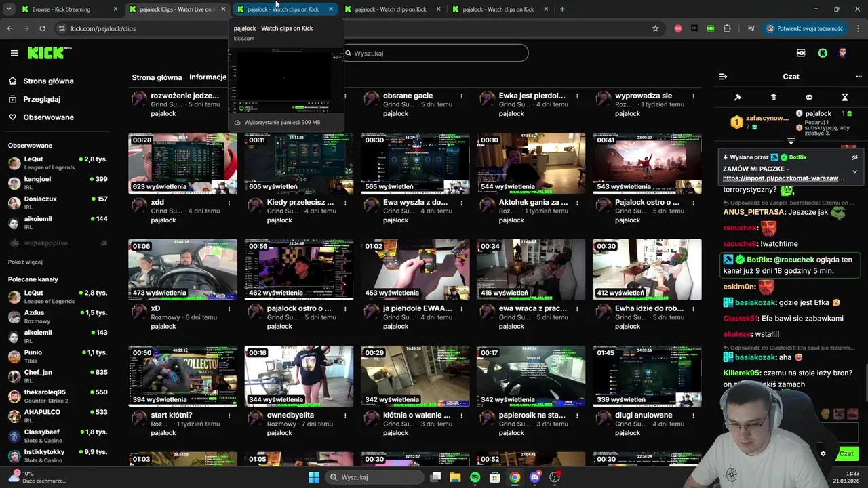Screen dimensions: 868x488
Task: Hide the pinned BotRix message
Action: (854, 157)
